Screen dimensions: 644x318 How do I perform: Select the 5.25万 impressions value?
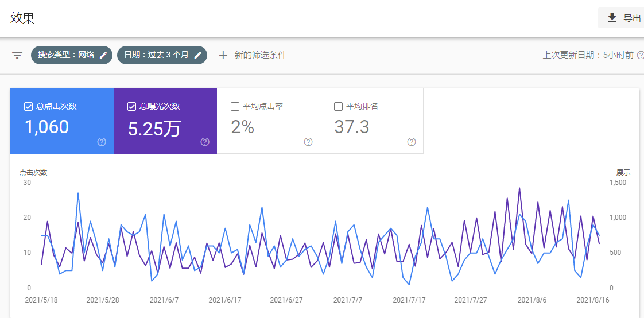tap(154, 129)
